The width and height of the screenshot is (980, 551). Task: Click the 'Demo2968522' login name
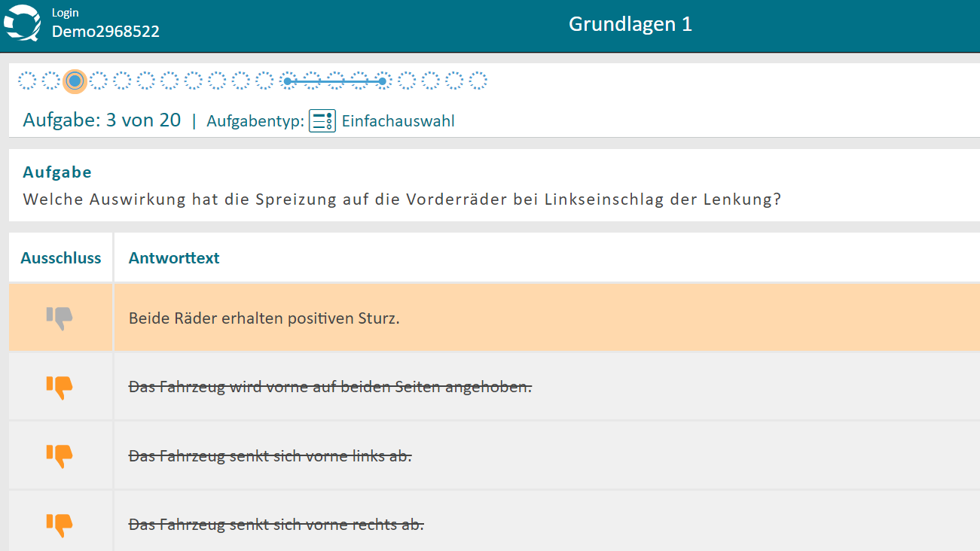(x=105, y=32)
